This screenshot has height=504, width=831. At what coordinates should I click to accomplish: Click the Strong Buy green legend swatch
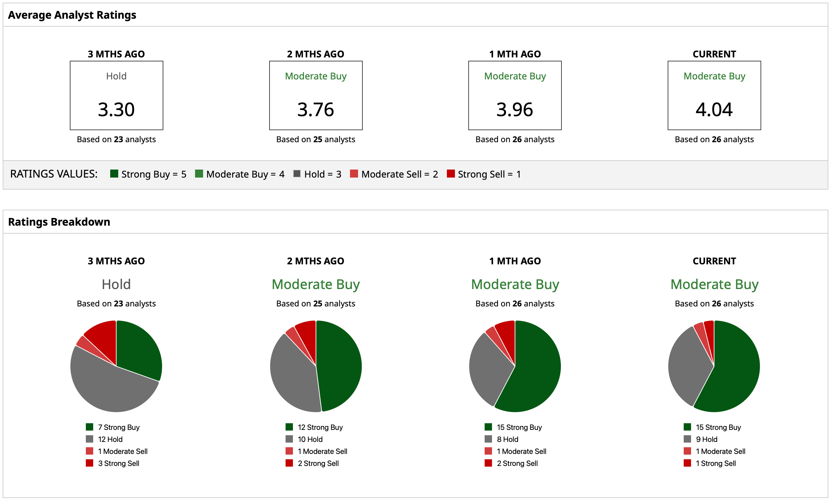(x=114, y=174)
